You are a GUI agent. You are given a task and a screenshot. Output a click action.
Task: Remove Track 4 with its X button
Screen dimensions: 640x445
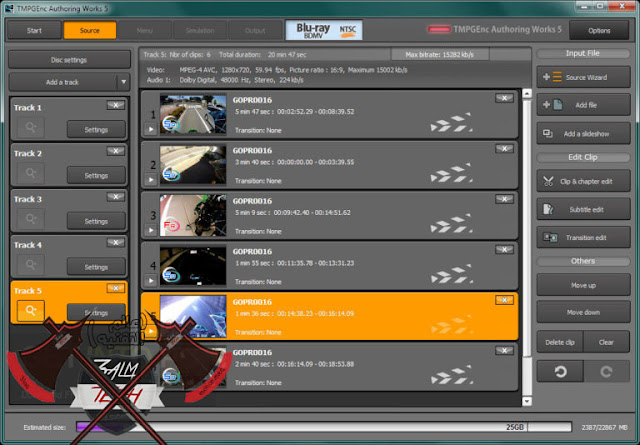[116, 243]
